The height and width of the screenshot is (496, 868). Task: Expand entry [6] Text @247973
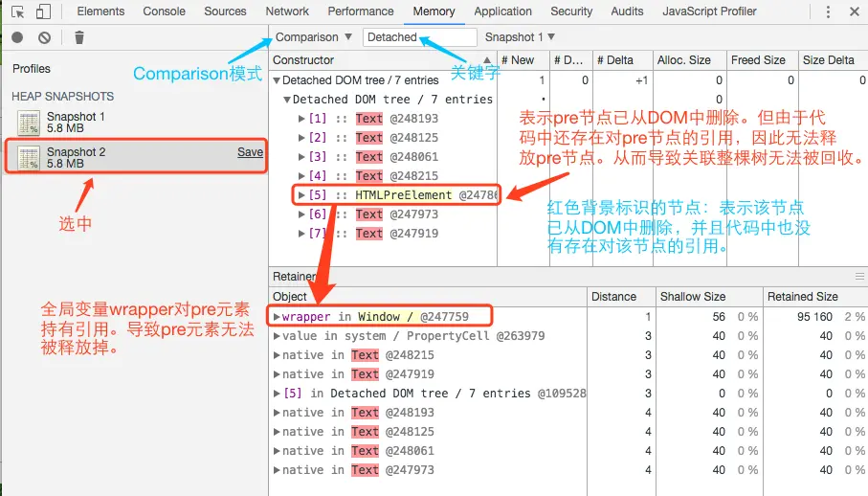[301, 214]
